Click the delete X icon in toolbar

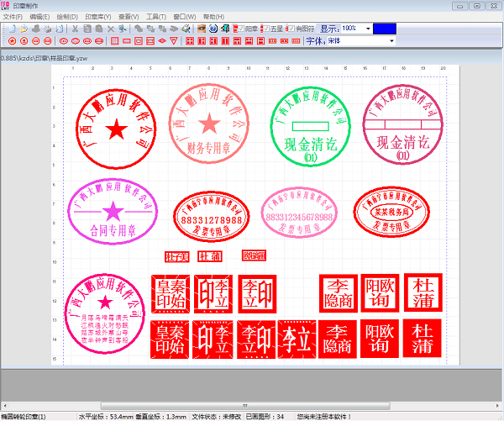click(x=110, y=29)
